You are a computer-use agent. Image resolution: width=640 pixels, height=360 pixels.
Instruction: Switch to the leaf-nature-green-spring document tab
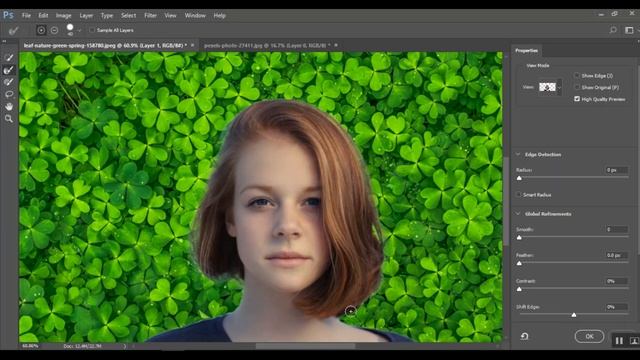105,45
